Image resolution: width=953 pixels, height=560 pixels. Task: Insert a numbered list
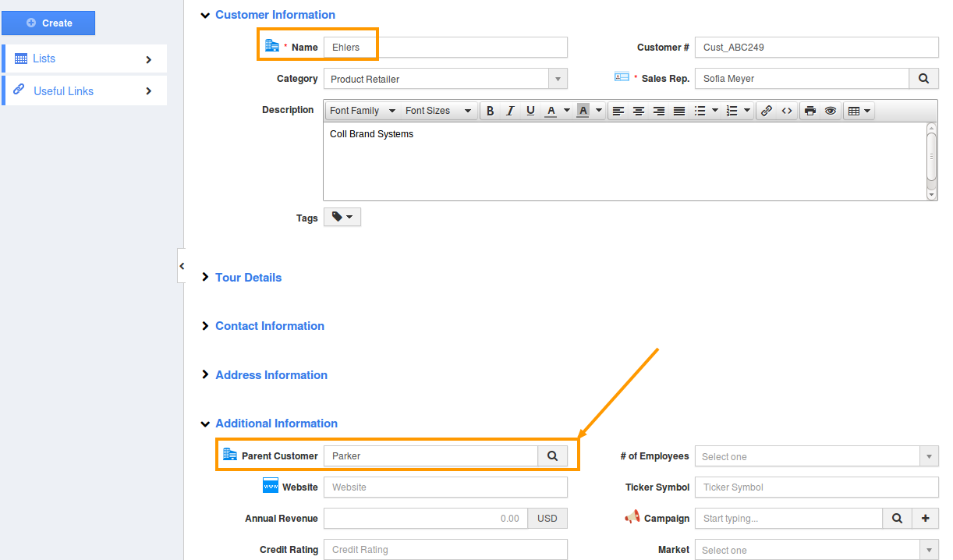click(732, 111)
